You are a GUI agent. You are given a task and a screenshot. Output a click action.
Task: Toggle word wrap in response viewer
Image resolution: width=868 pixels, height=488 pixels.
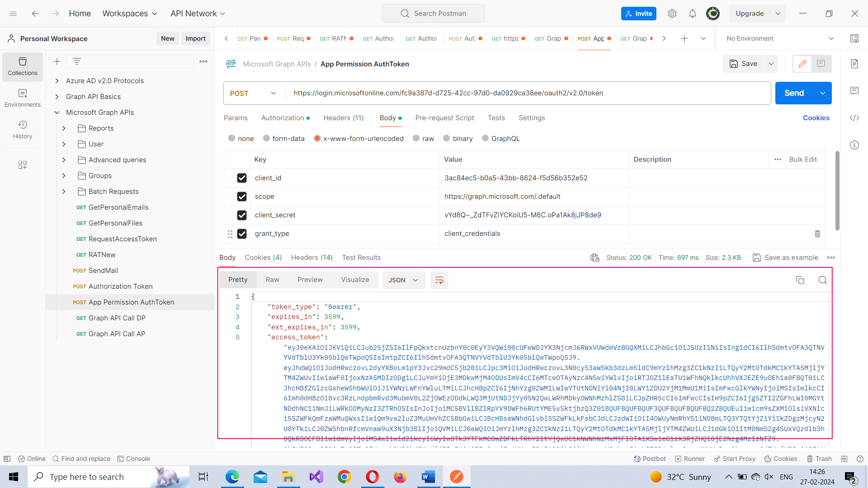pyautogui.click(x=439, y=280)
